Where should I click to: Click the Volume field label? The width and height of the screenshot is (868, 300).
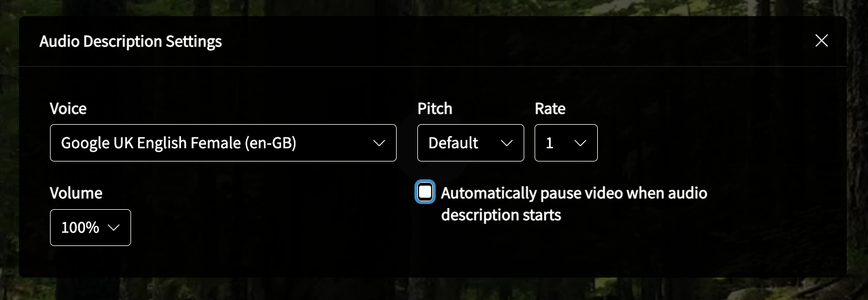(76, 193)
